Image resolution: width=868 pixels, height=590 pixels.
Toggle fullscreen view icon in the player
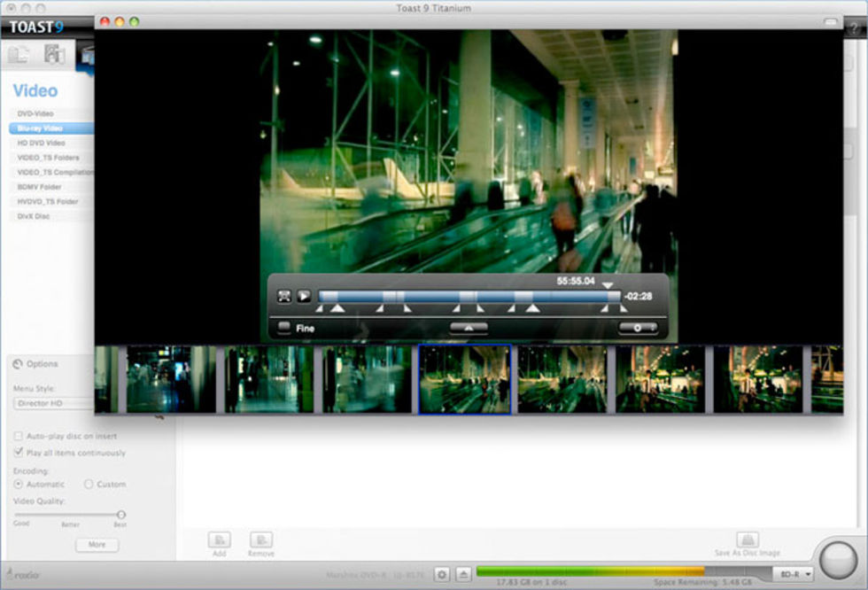284,296
